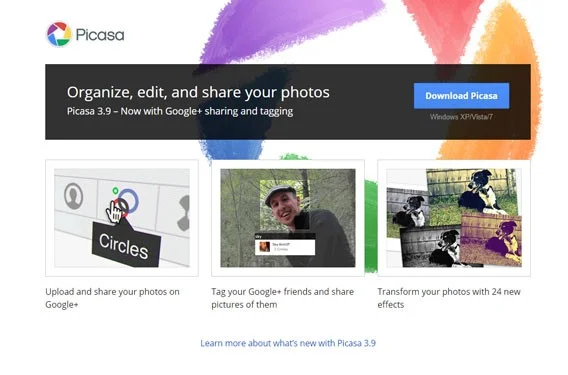This screenshot has height=375, width=568.
Task: Click the 'Upload and share your photos' caption
Action: point(112,298)
